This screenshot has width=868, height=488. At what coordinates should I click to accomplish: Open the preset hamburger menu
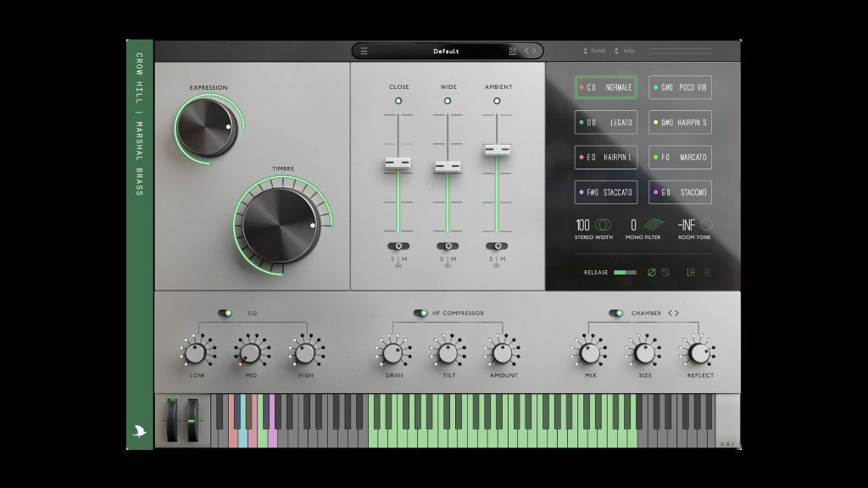click(364, 51)
